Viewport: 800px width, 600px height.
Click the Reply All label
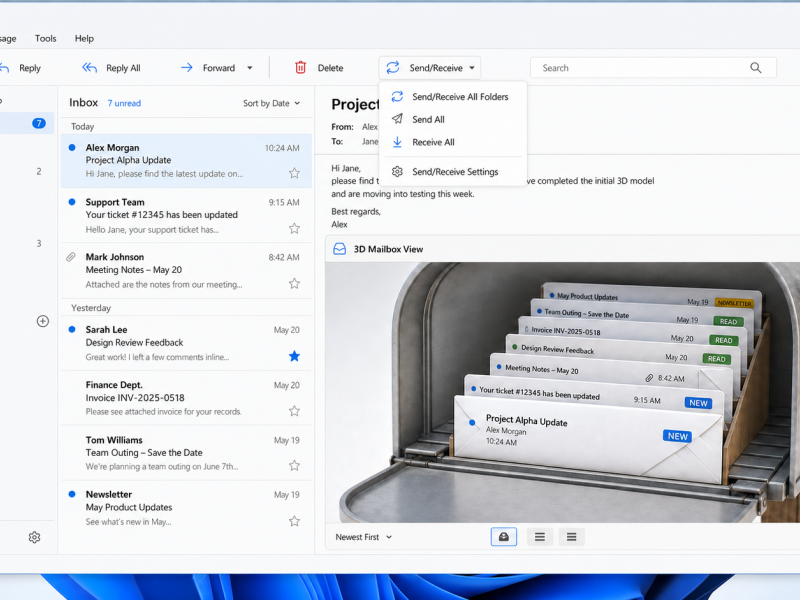(123, 68)
